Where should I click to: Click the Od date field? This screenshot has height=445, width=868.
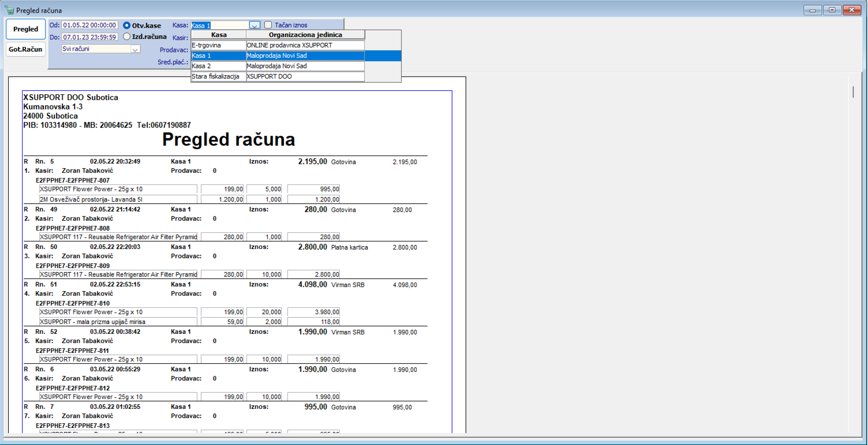pyautogui.click(x=90, y=25)
